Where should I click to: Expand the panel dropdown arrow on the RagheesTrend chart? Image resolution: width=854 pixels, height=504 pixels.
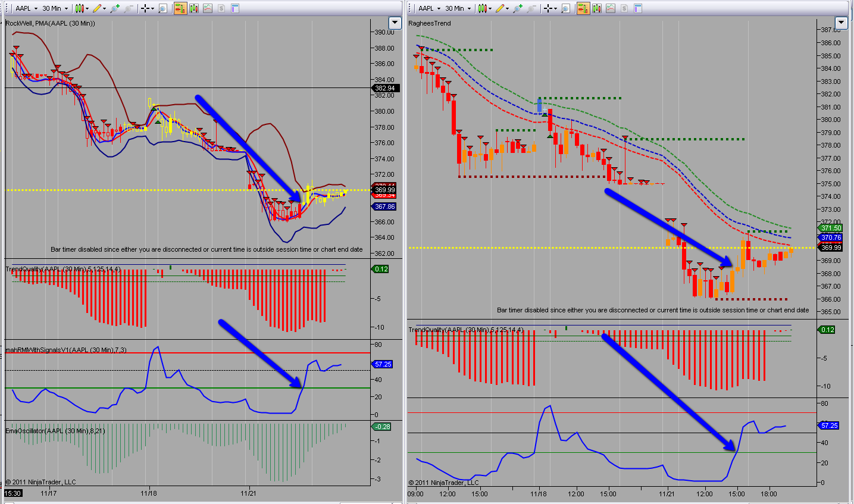point(841,23)
